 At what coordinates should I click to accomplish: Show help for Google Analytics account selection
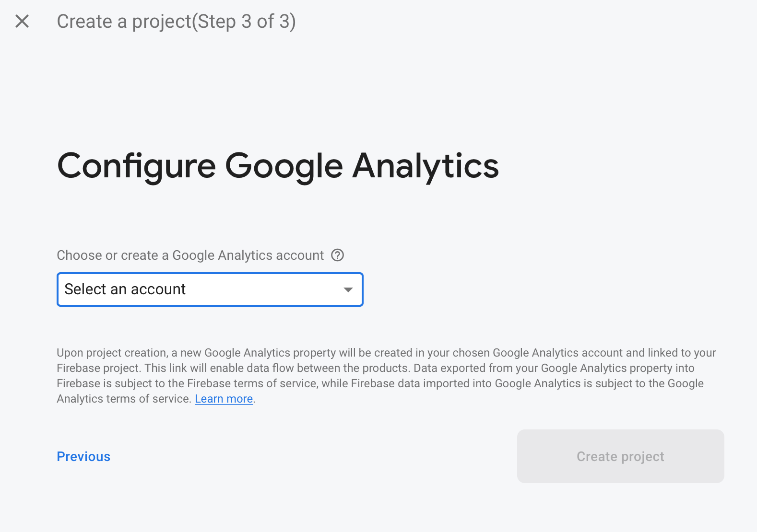pos(338,255)
